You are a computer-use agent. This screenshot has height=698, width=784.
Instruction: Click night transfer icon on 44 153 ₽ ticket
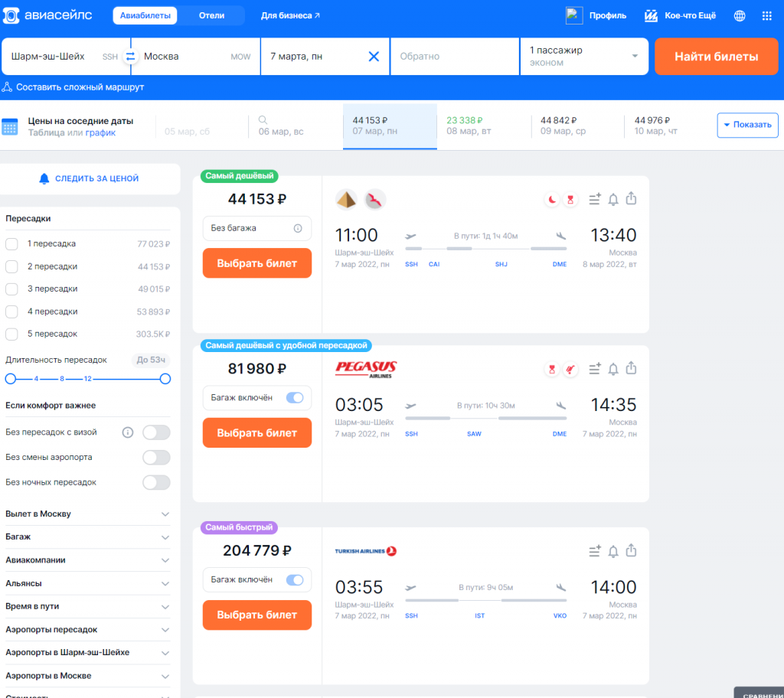[551, 200]
